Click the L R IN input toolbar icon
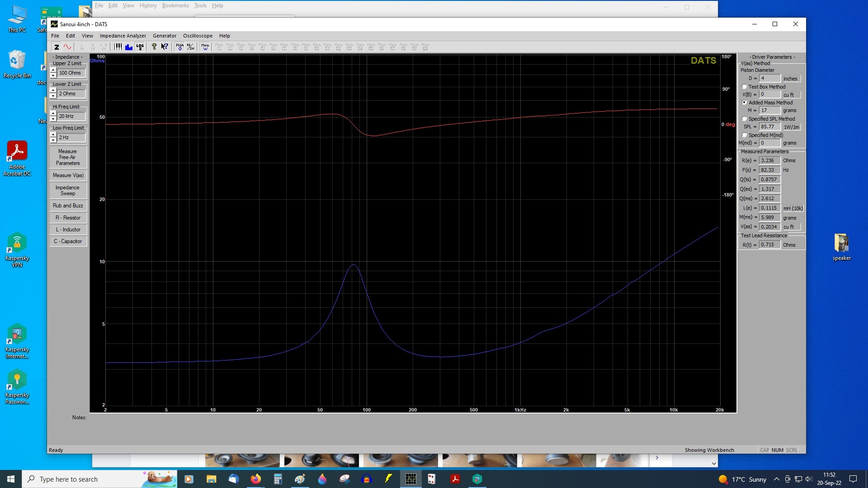 [104, 47]
